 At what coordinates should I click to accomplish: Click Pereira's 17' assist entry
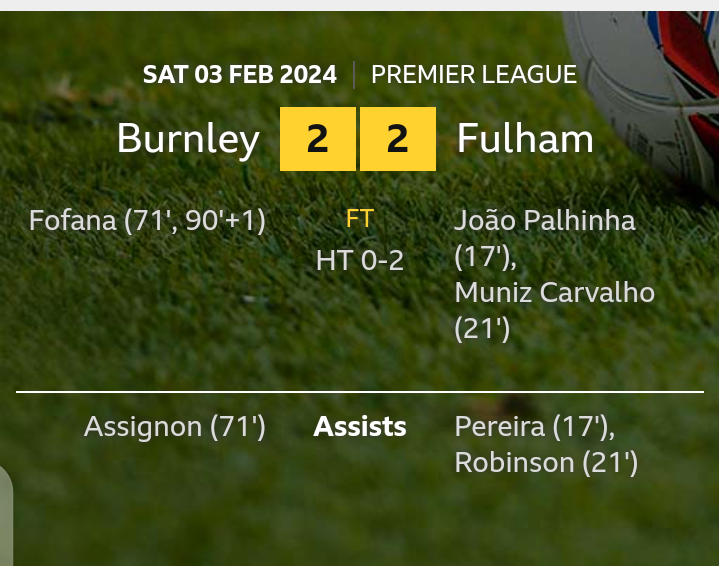(x=534, y=427)
